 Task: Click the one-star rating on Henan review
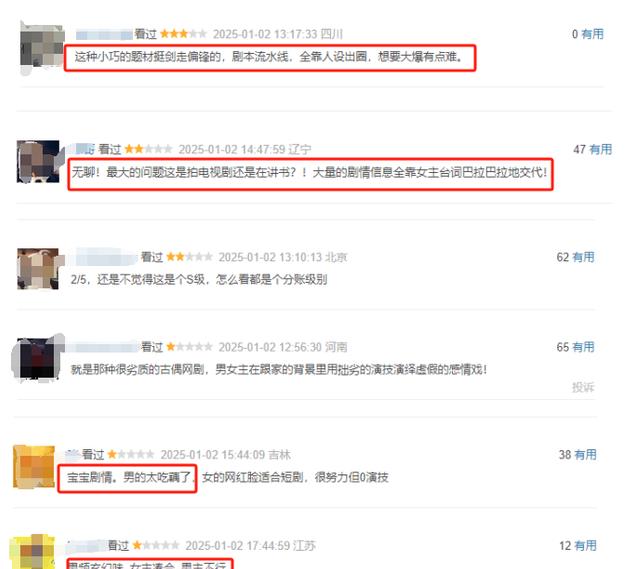tap(189, 347)
